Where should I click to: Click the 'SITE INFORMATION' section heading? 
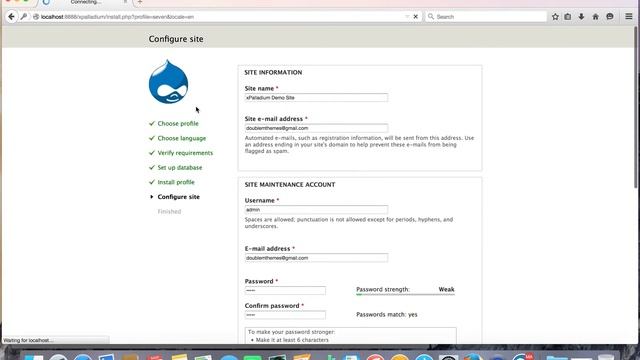273,72
